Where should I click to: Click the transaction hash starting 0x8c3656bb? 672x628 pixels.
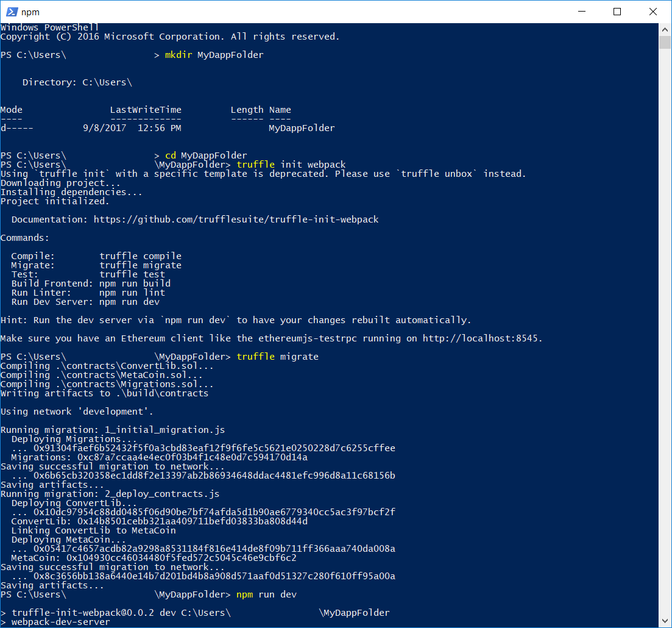(x=214, y=577)
